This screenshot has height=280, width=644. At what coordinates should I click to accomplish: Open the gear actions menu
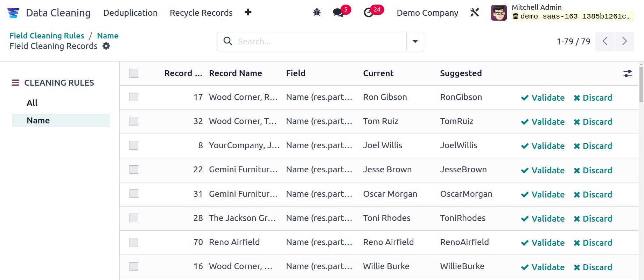[x=106, y=46]
